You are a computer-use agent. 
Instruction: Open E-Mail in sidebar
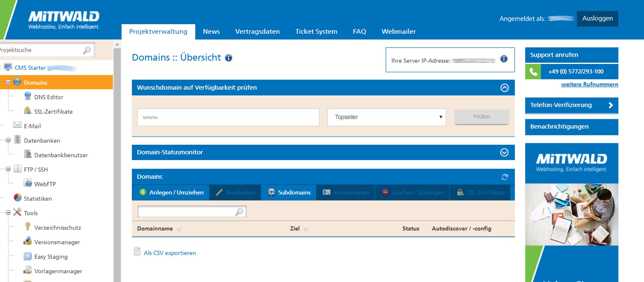click(x=32, y=126)
